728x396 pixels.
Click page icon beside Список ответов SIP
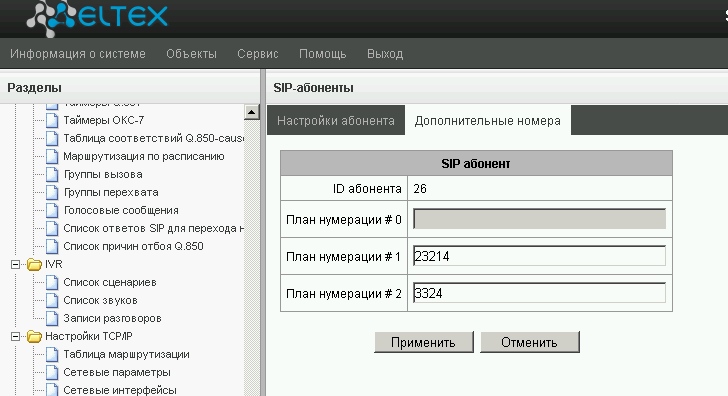(x=52, y=228)
